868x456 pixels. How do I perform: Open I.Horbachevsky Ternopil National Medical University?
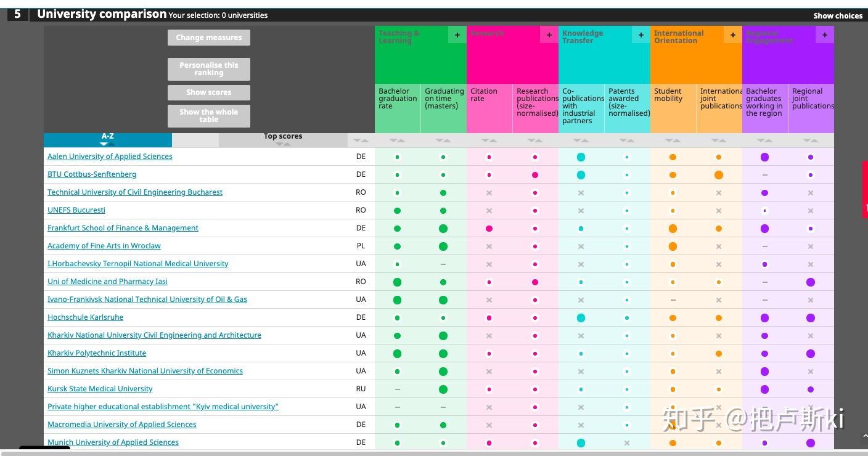[x=138, y=264]
